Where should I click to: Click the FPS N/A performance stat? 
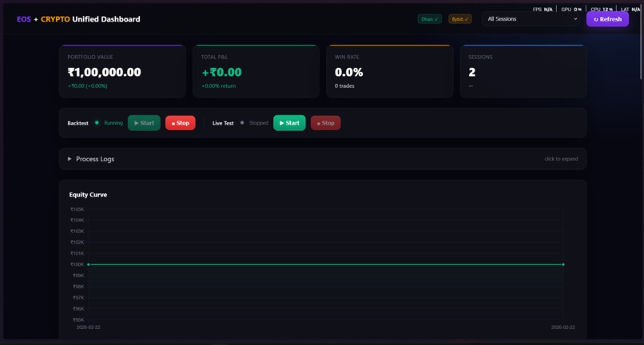coord(543,9)
